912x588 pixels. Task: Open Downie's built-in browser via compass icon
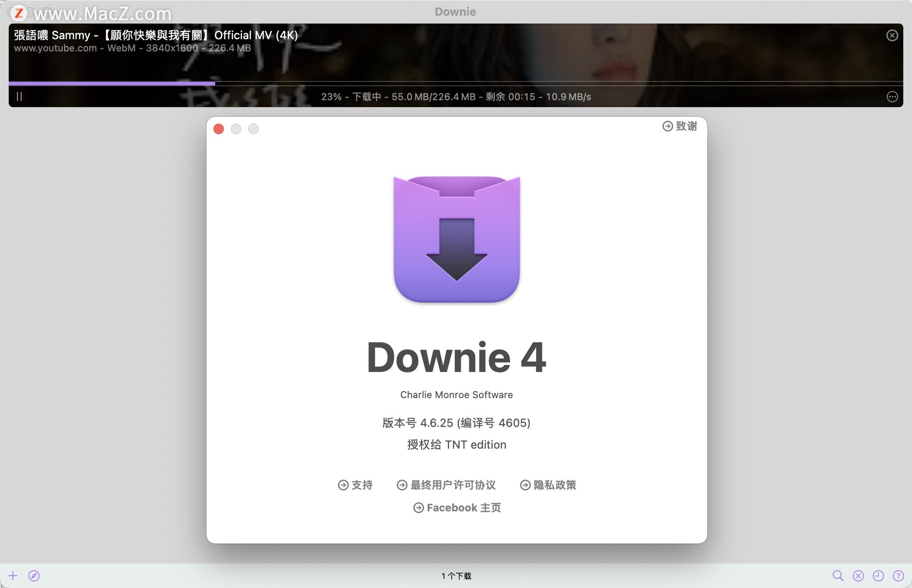pyautogui.click(x=34, y=575)
